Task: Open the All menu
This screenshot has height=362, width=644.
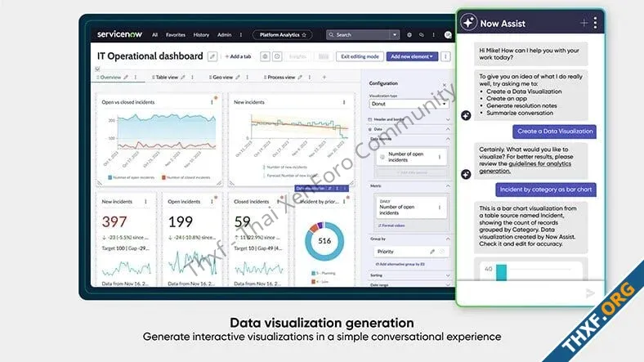Action: tap(154, 35)
